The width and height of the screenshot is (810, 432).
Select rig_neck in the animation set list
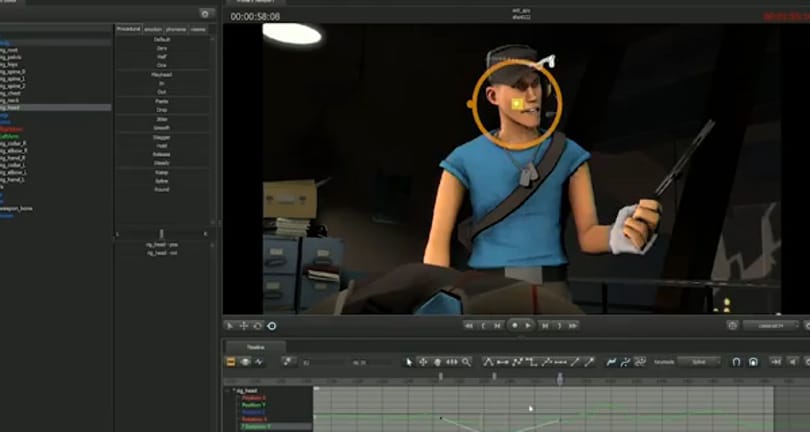click(9, 100)
